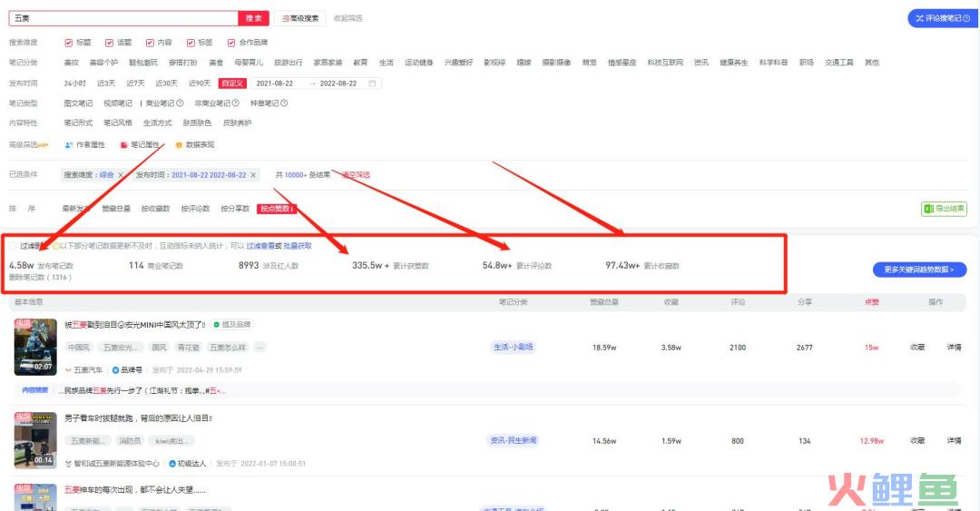
Task: Remove the 发布时间 condition tag
Action: (253, 175)
